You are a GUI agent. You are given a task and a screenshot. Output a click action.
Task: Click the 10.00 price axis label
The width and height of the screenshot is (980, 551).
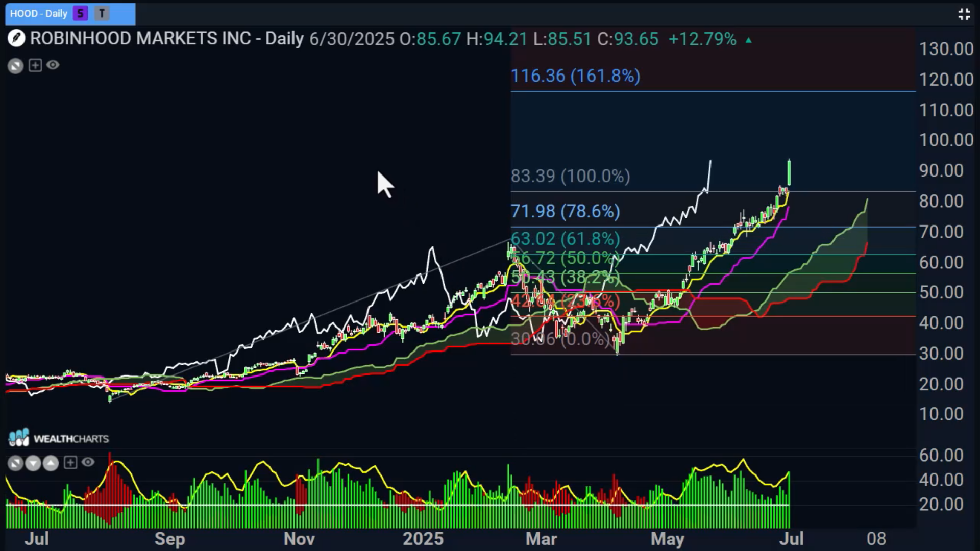point(941,414)
